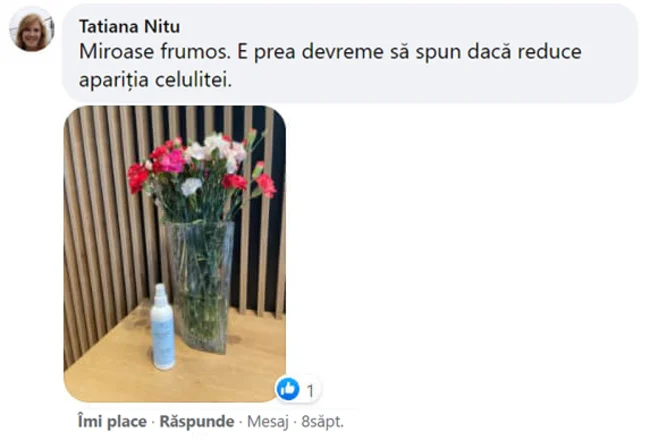Like the comment via Îmi place
The width and height of the screenshot is (650, 440).
click(112, 421)
